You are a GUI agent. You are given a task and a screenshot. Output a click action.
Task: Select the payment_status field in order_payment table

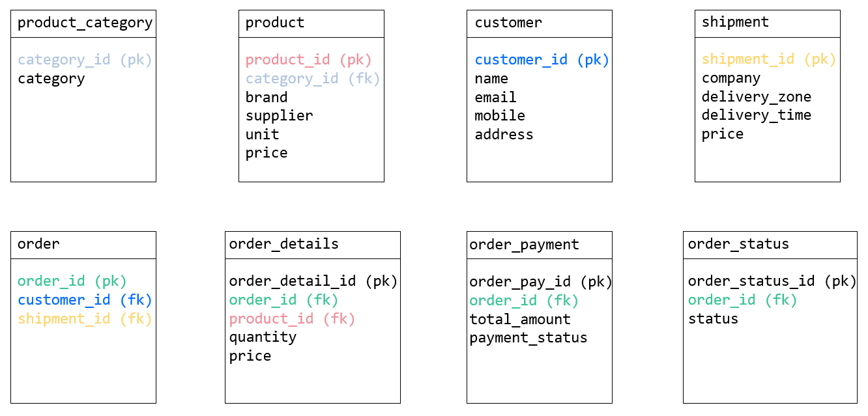528,338
